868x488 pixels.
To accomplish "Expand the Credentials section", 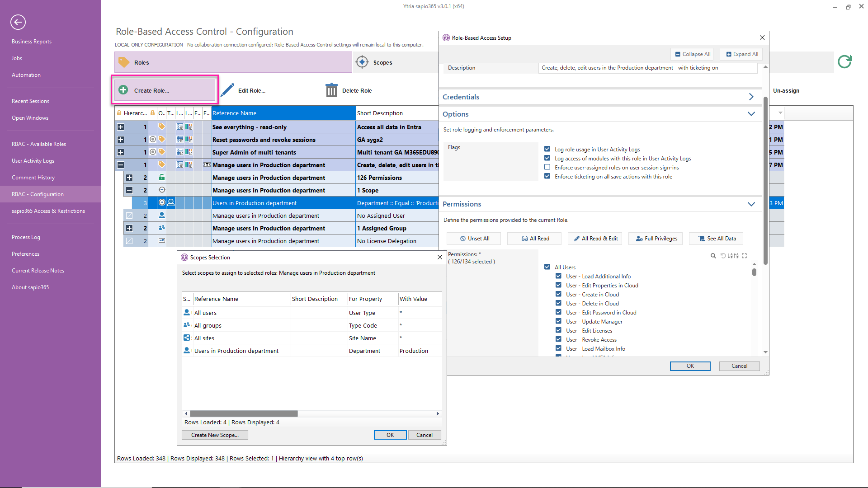I will click(751, 97).
